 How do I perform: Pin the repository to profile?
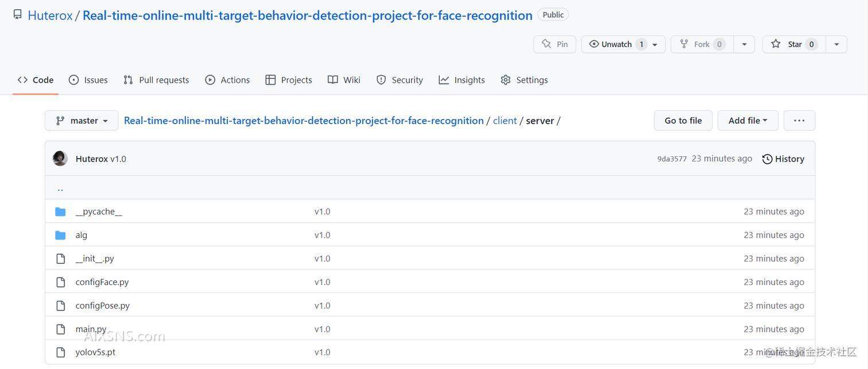pos(555,44)
